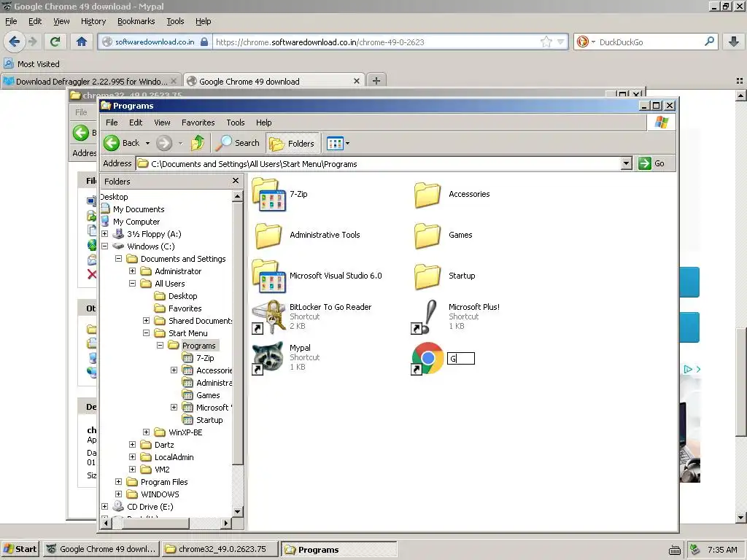The image size is (747, 560).
Task: Select the Microsoft Plus! shortcut icon
Action: [x=425, y=316]
